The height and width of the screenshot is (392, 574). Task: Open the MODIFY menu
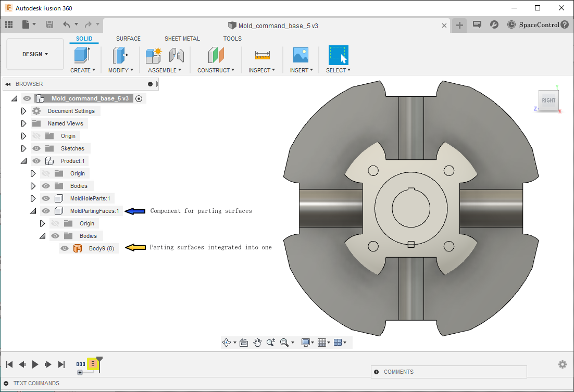tap(120, 70)
